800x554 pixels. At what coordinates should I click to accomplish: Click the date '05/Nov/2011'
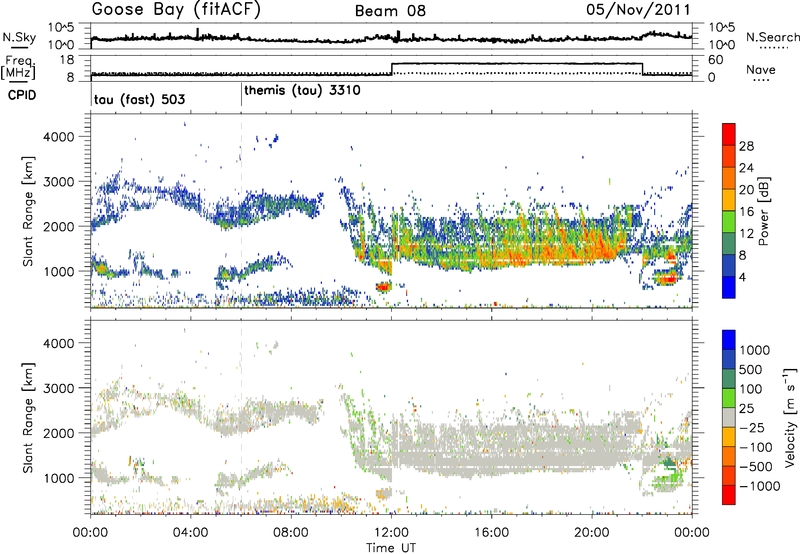coord(638,10)
